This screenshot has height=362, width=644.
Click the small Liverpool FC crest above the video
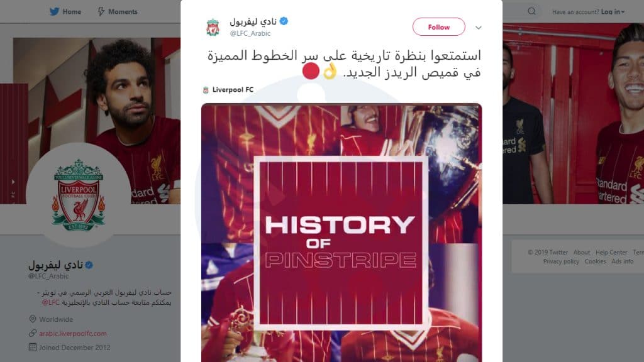pos(206,90)
